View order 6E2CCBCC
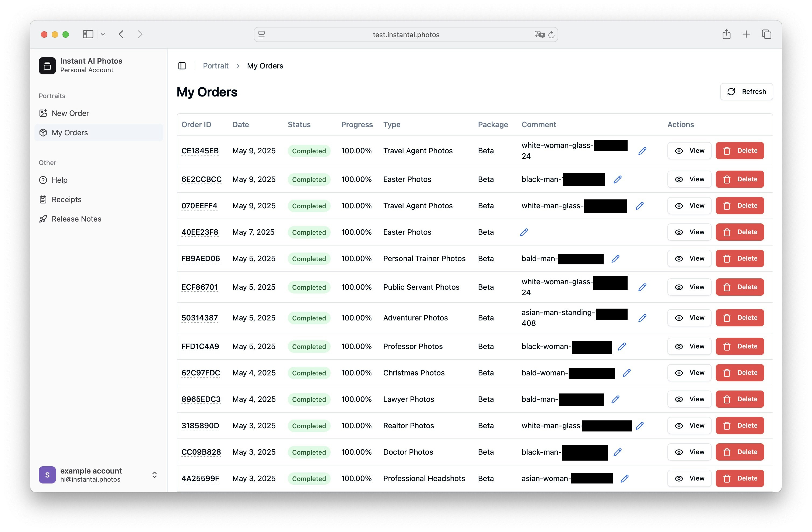The image size is (812, 532). tap(689, 179)
